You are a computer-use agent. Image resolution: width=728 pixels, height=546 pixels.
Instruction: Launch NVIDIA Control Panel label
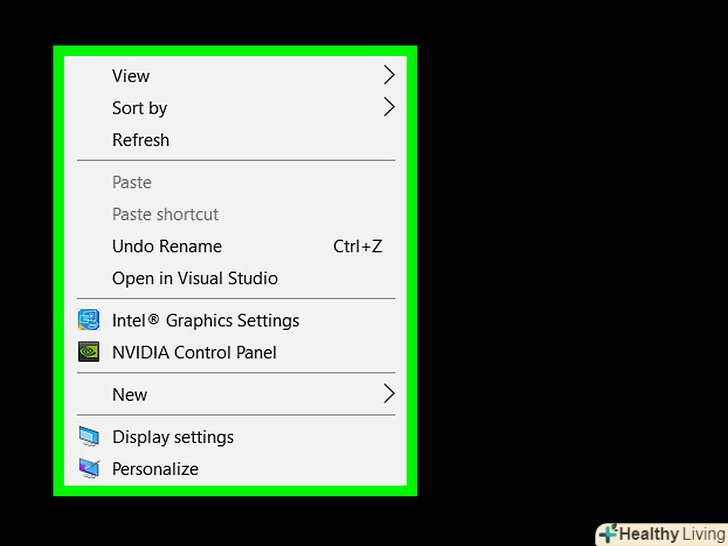click(194, 353)
